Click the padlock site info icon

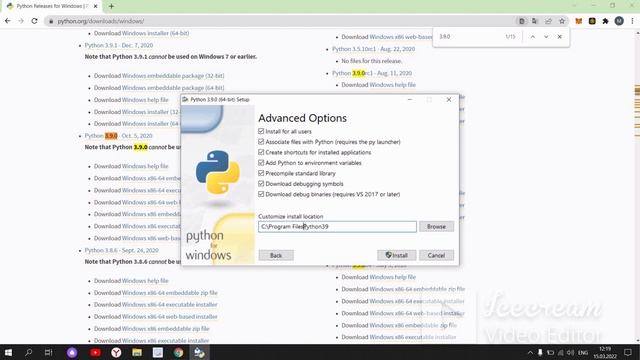pos(51,21)
